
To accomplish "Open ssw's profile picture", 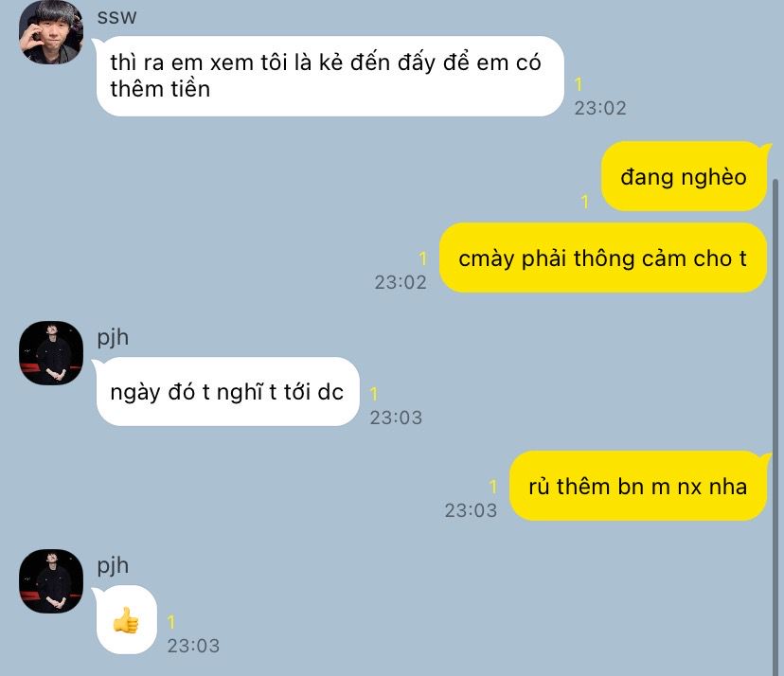I will pyautogui.click(x=51, y=32).
